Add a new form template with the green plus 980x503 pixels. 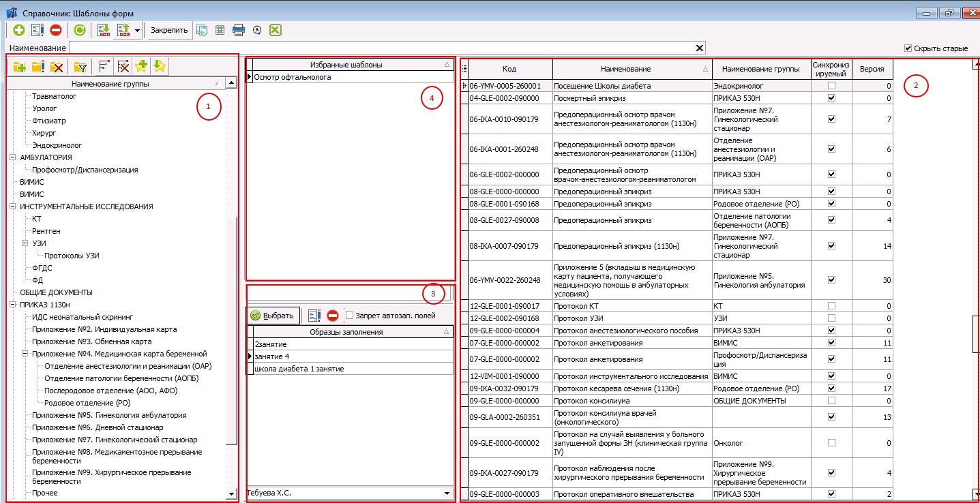[18, 30]
